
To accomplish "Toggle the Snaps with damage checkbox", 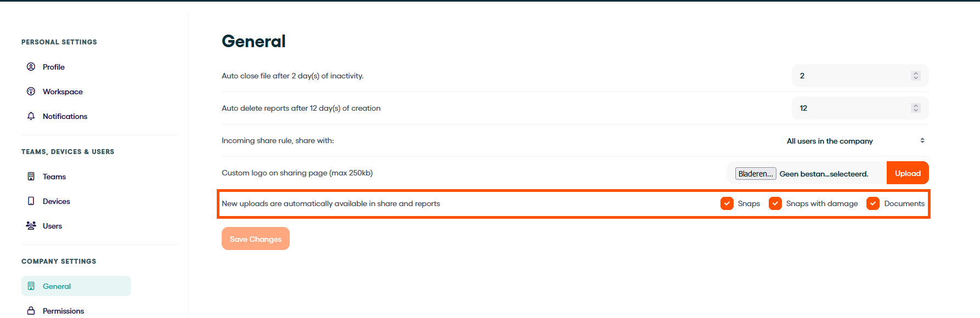I will pos(775,203).
